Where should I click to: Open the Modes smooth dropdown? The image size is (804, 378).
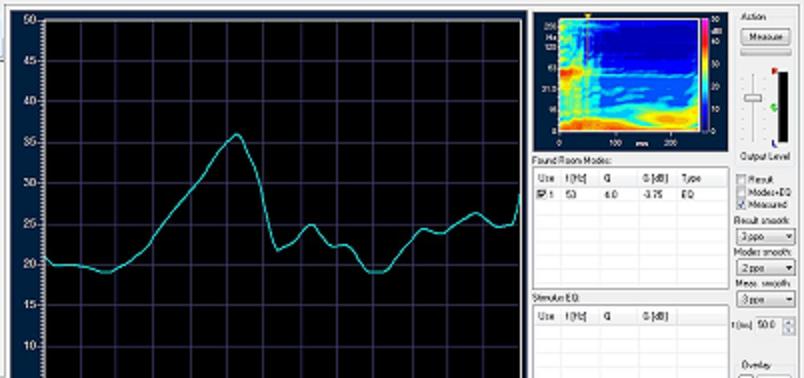(x=766, y=268)
